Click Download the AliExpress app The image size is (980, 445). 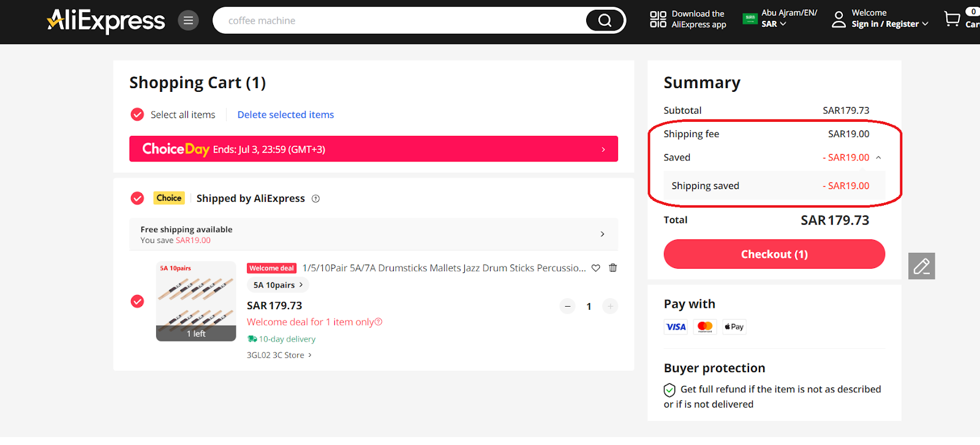click(698, 19)
